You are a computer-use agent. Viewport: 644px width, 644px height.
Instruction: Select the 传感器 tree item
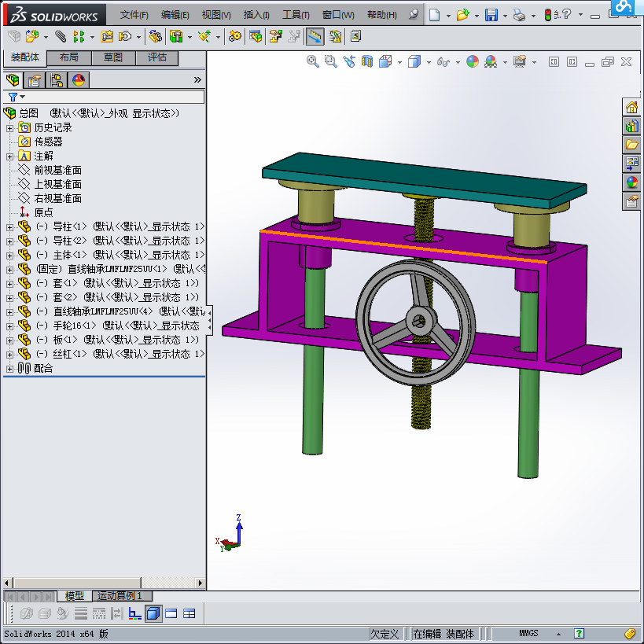tap(49, 142)
